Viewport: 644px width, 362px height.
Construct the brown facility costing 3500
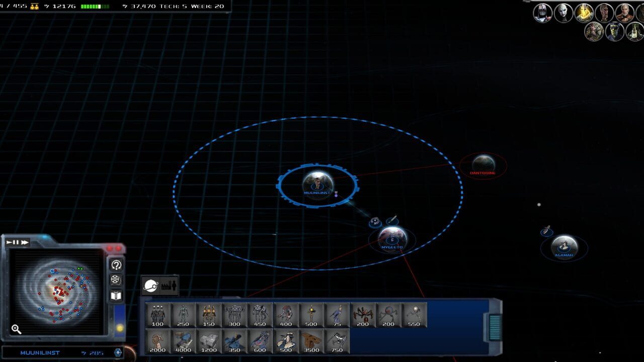[312, 341]
